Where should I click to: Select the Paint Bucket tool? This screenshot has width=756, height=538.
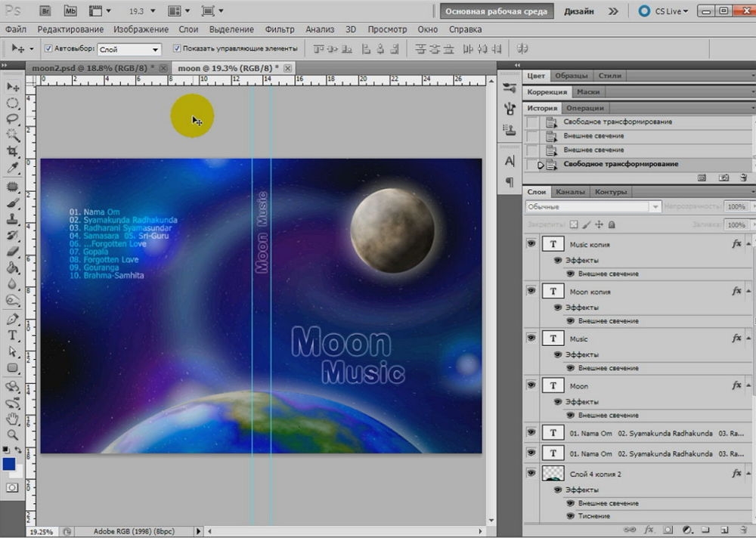pyautogui.click(x=13, y=267)
